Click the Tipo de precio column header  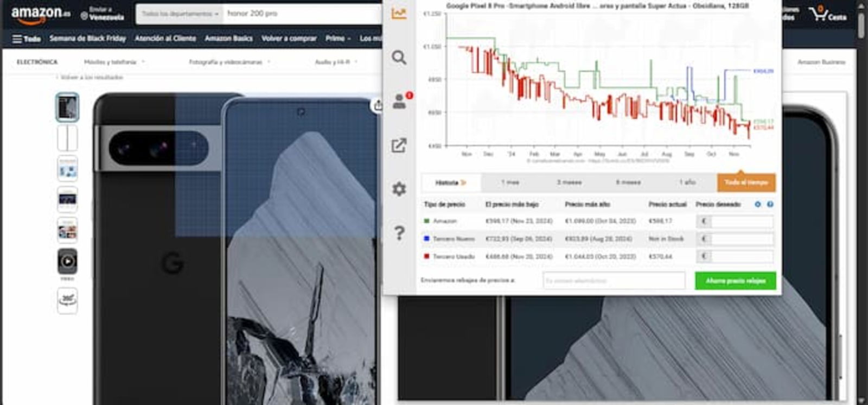444,204
